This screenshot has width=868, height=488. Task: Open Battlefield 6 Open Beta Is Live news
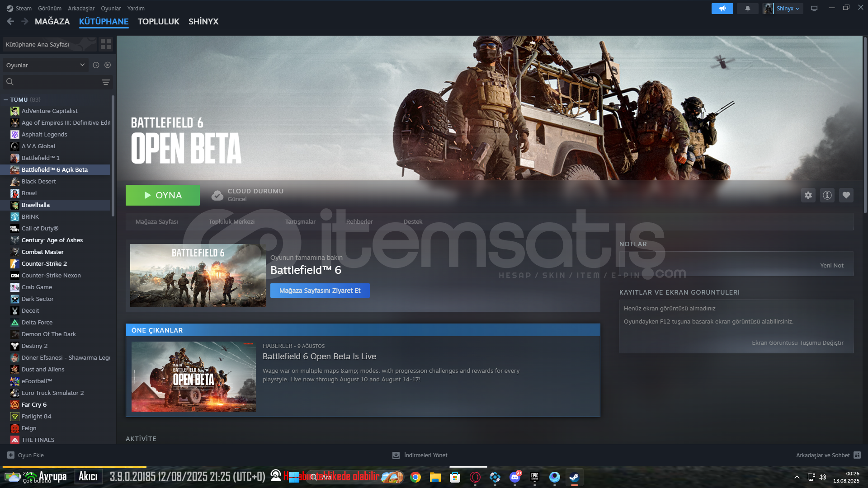(x=319, y=356)
